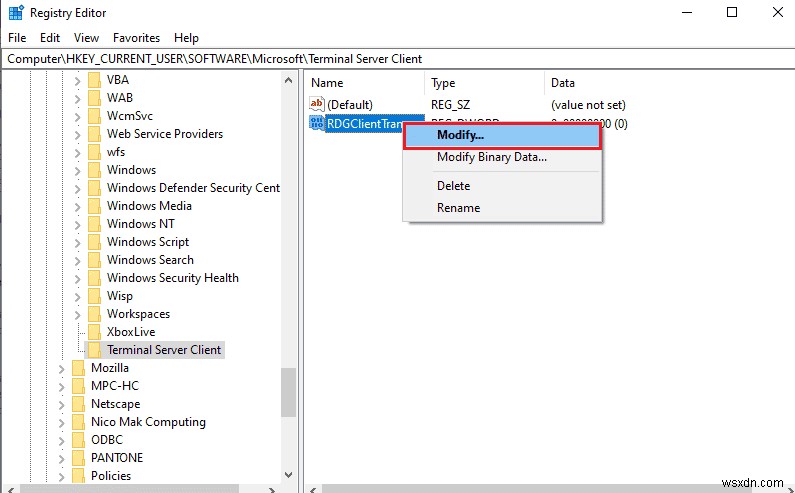Expand the Policies key
The image size is (795, 493).
click(x=61, y=476)
